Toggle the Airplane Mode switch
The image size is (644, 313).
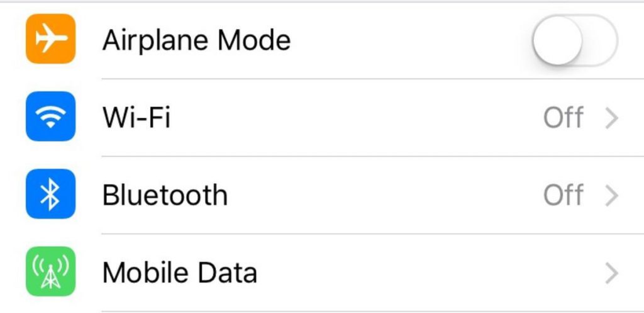click(575, 40)
